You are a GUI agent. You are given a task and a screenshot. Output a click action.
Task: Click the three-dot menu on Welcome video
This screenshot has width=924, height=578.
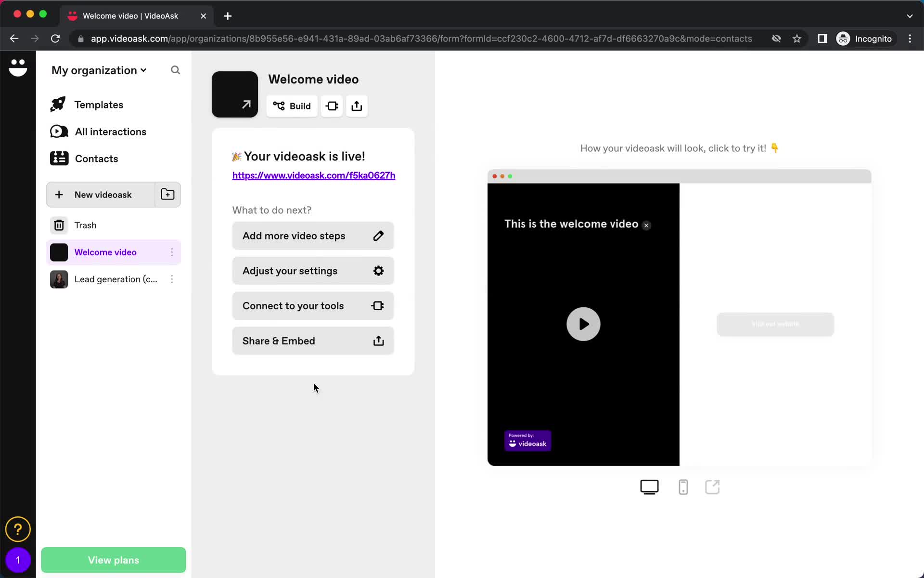click(172, 252)
